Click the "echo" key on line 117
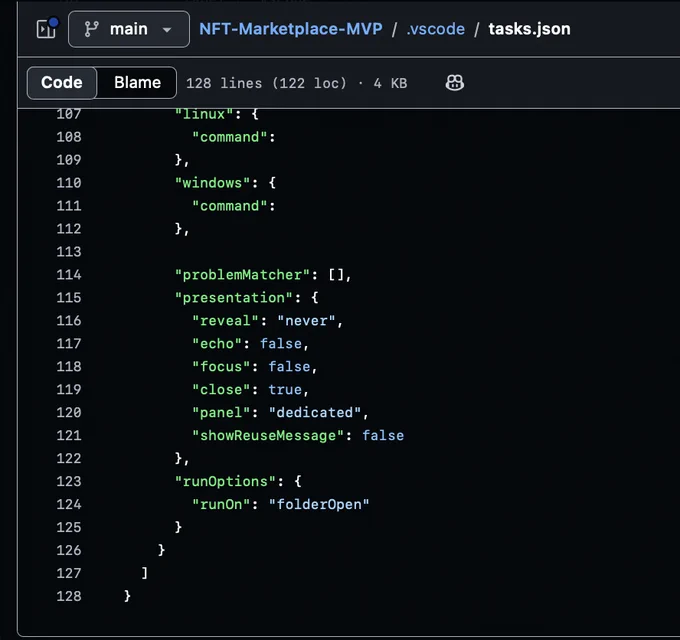680x640 pixels. (x=217, y=344)
